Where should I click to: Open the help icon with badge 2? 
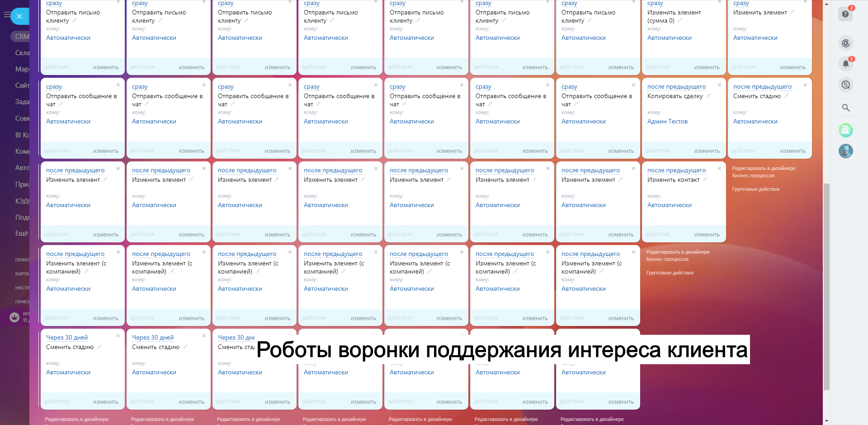tap(845, 14)
